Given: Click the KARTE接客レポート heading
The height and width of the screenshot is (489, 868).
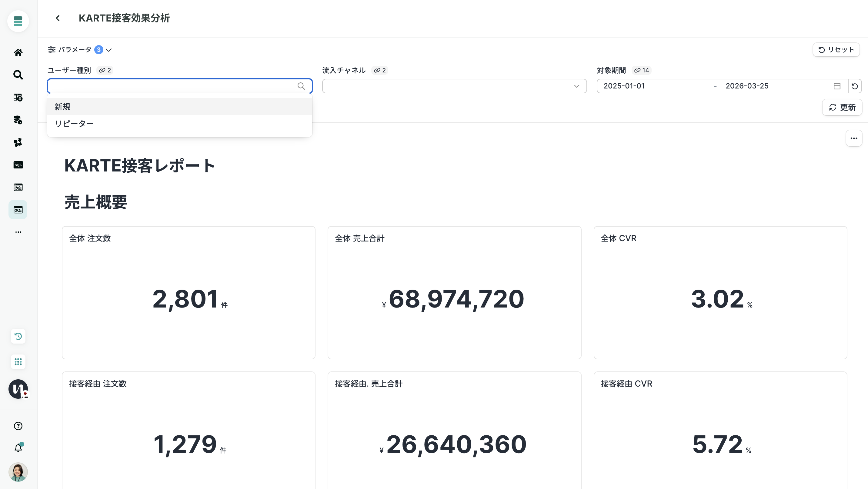Looking at the screenshot, I should click(x=140, y=166).
